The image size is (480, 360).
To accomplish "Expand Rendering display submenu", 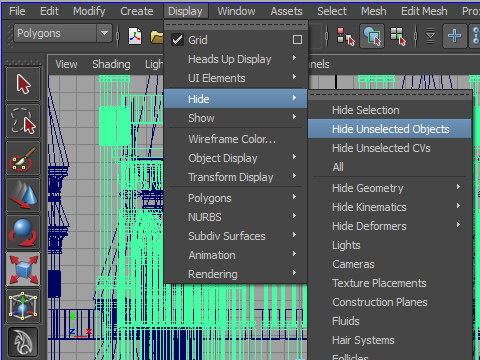I will (236, 274).
